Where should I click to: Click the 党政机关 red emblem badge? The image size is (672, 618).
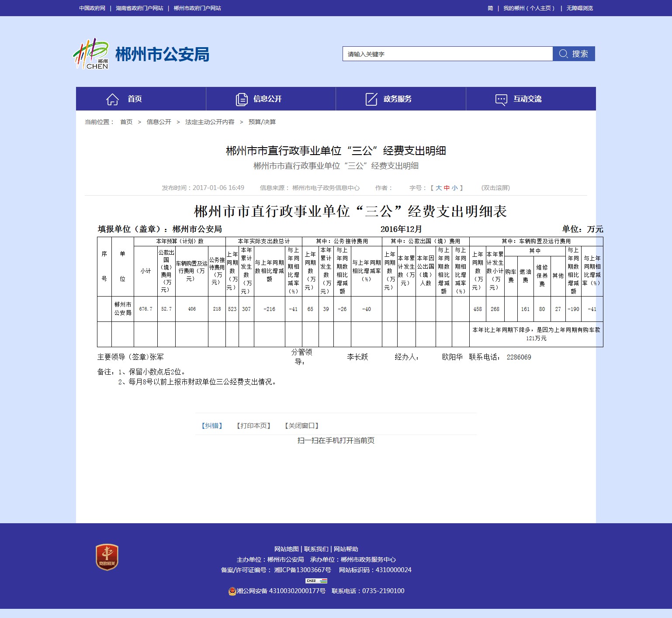[107, 557]
